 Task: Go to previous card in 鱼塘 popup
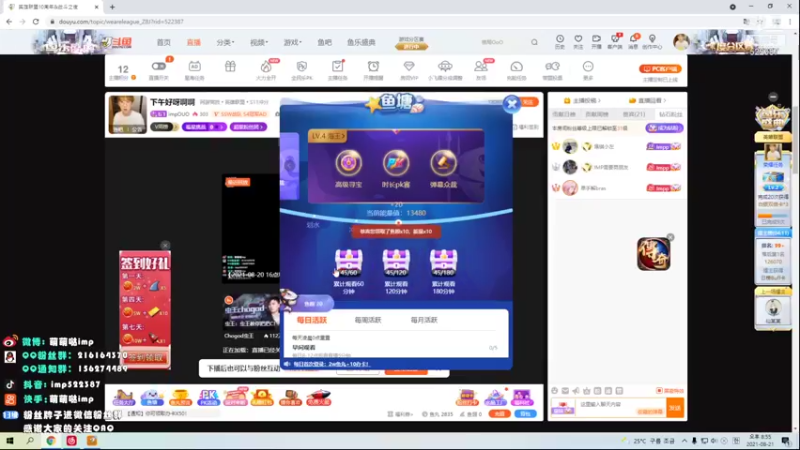click(290, 165)
